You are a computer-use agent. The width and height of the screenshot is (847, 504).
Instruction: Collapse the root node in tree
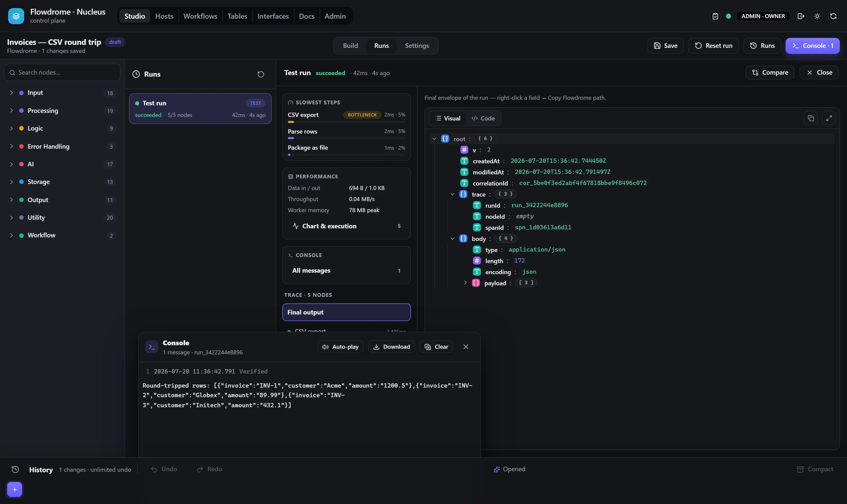(434, 139)
